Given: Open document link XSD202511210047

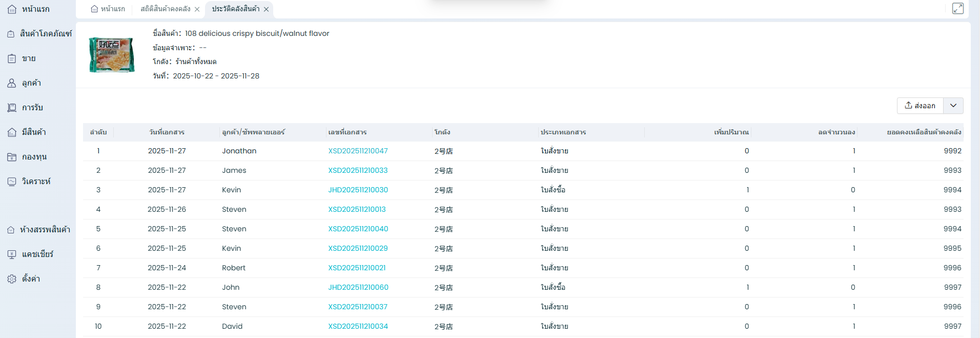Looking at the screenshot, I should pos(358,151).
